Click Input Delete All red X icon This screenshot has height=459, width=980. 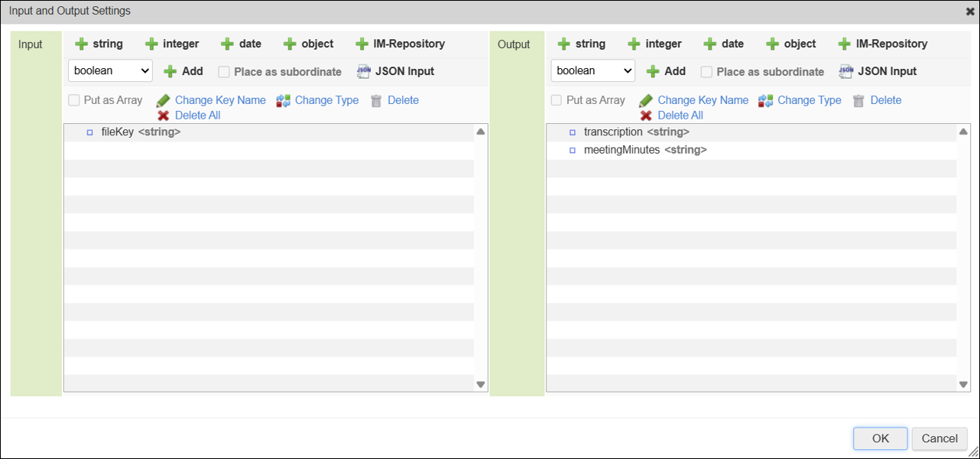point(163,116)
